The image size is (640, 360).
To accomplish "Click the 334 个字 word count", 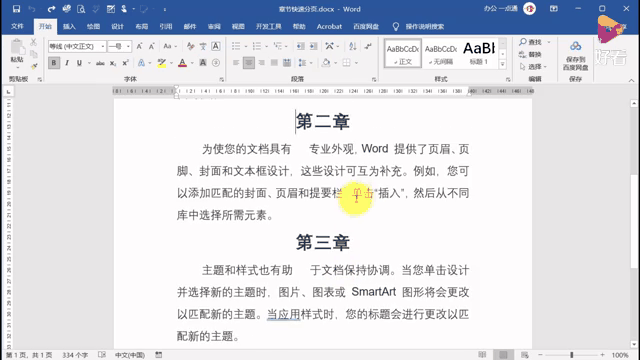I will [75, 355].
